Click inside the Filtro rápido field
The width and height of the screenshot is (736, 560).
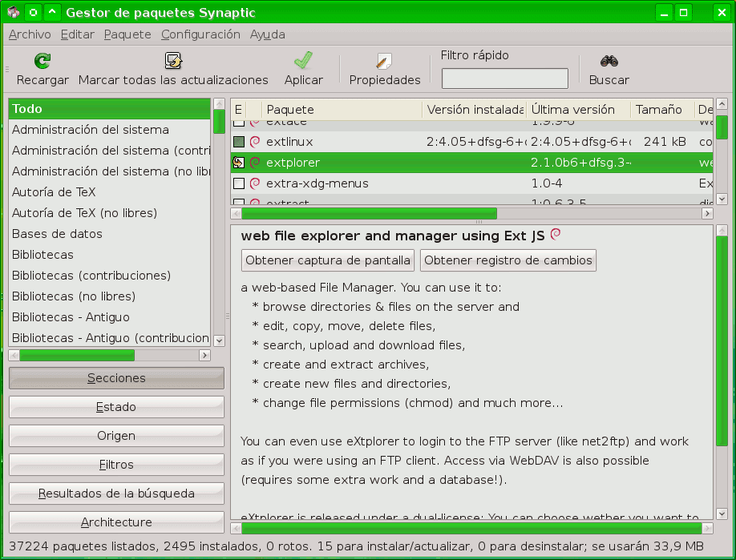pos(504,79)
